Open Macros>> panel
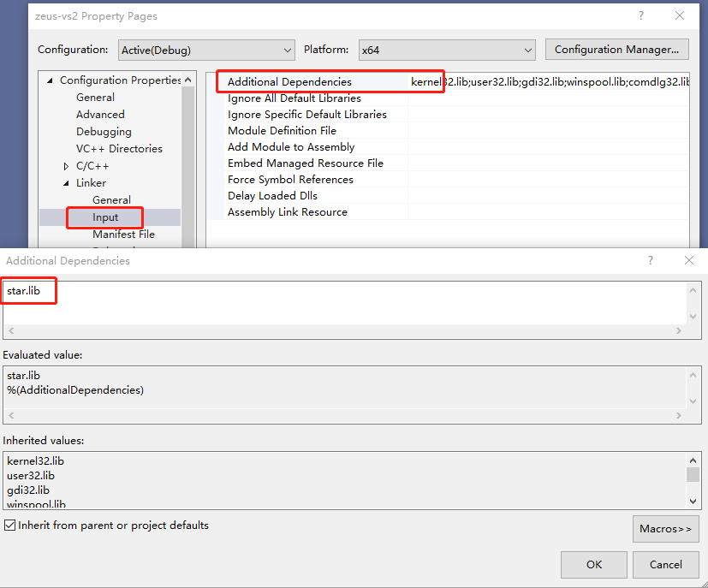Viewport: 708px width, 588px height. [665, 529]
